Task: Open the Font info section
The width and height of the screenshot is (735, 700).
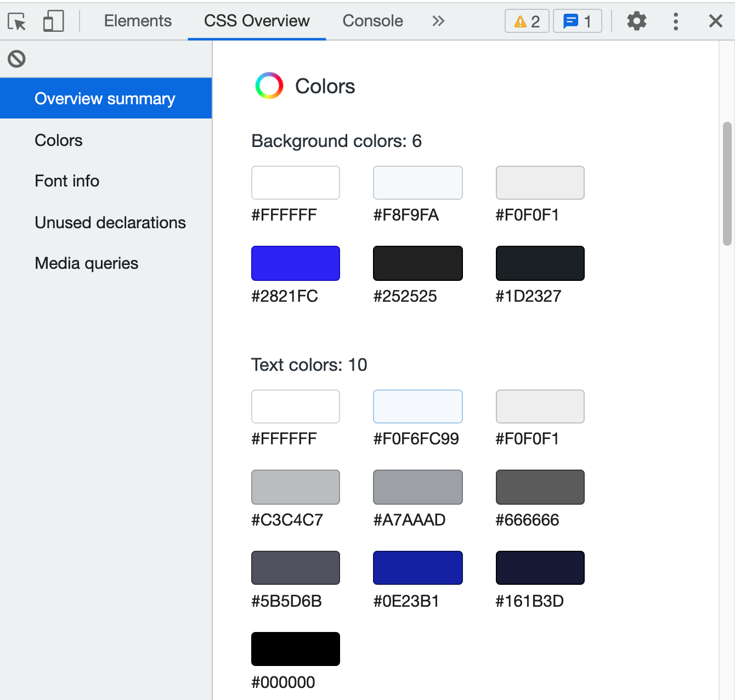Action: pos(67,181)
